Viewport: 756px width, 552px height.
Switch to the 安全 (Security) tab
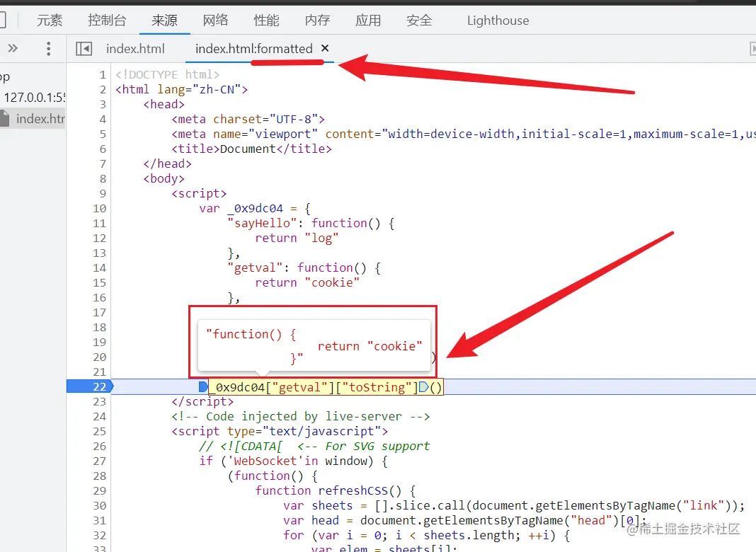click(419, 21)
